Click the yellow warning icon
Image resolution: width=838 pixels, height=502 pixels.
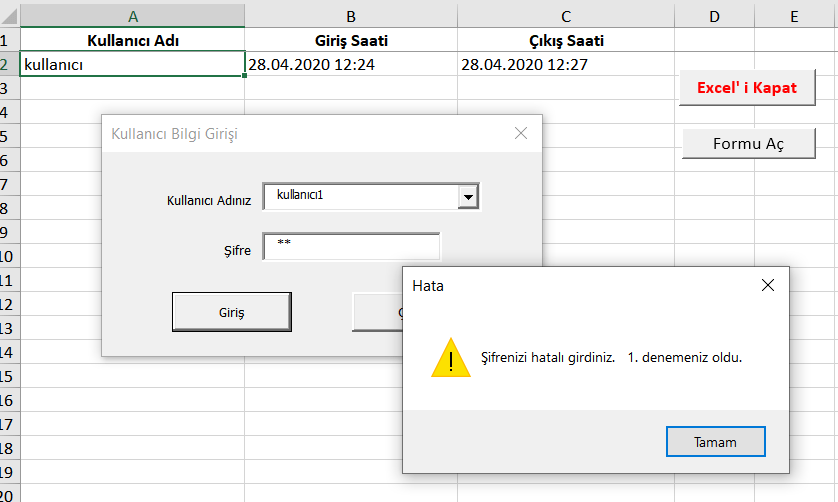[450, 358]
